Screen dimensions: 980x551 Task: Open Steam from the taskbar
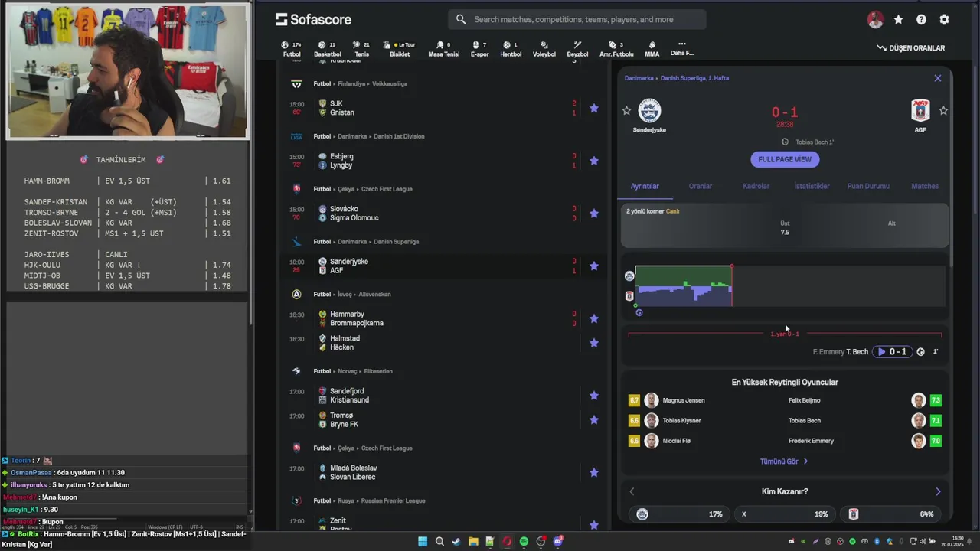(x=456, y=541)
